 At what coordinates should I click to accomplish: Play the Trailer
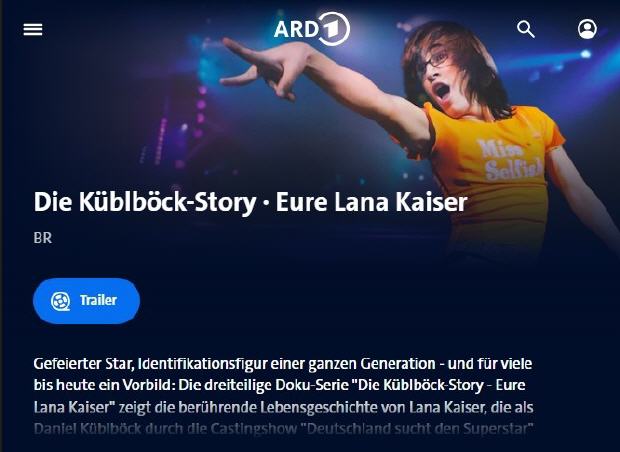point(86,301)
